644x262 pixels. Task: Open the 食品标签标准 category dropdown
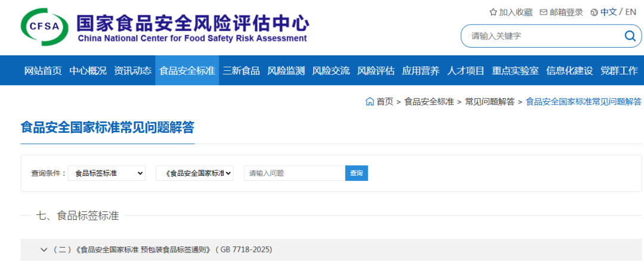(x=107, y=173)
